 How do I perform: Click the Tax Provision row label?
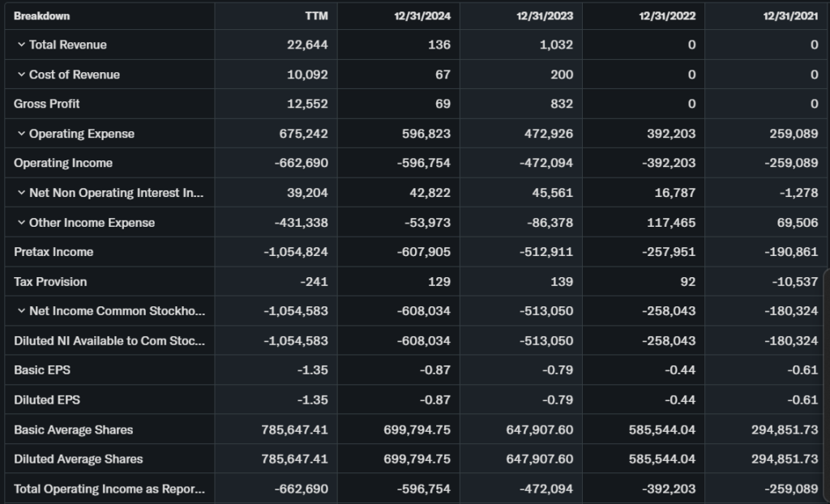(x=50, y=282)
